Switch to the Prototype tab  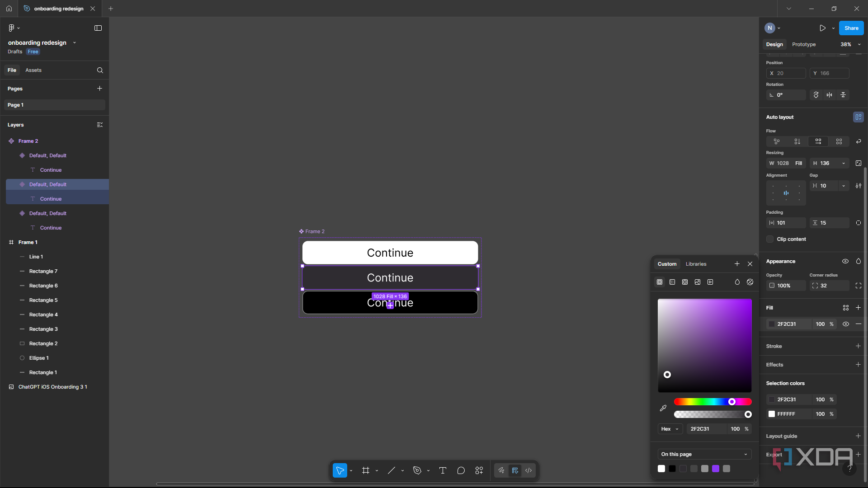804,44
